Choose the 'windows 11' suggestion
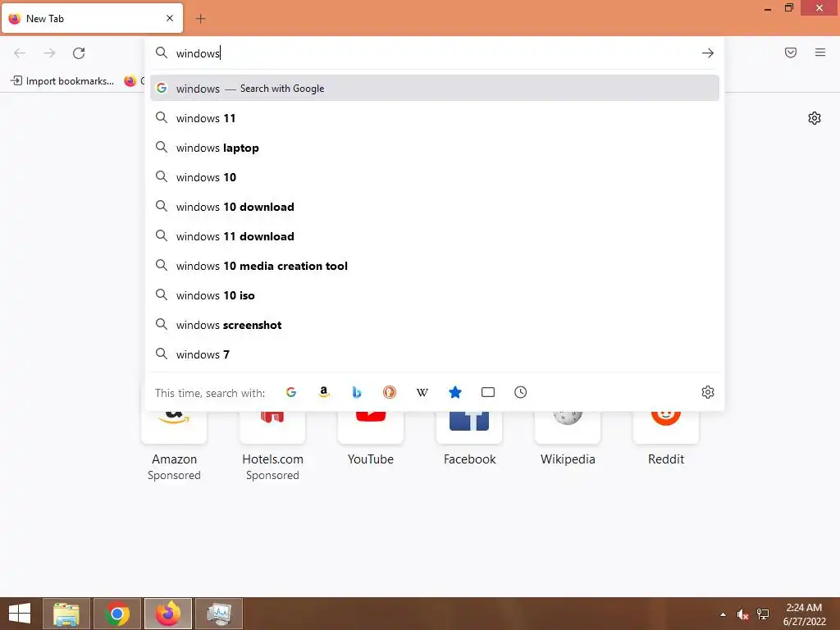 (x=435, y=118)
